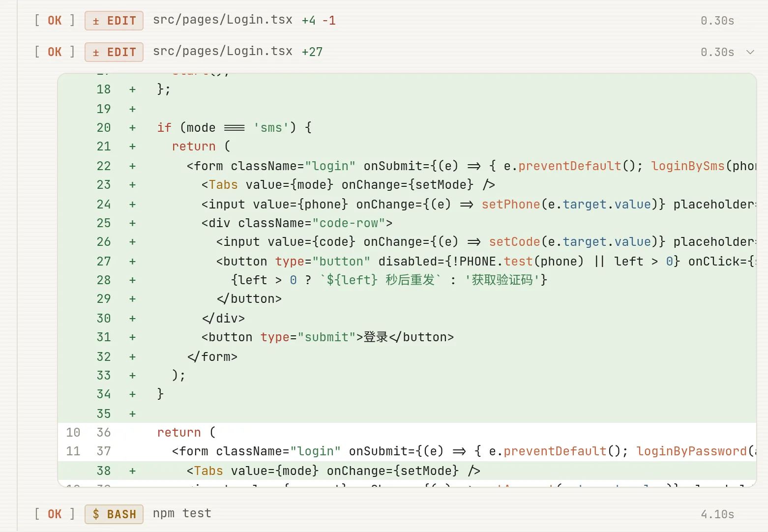Click old line number 10 in the gutter
The height and width of the screenshot is (532, 768).
pyautogui.click(x=73, y=433)
